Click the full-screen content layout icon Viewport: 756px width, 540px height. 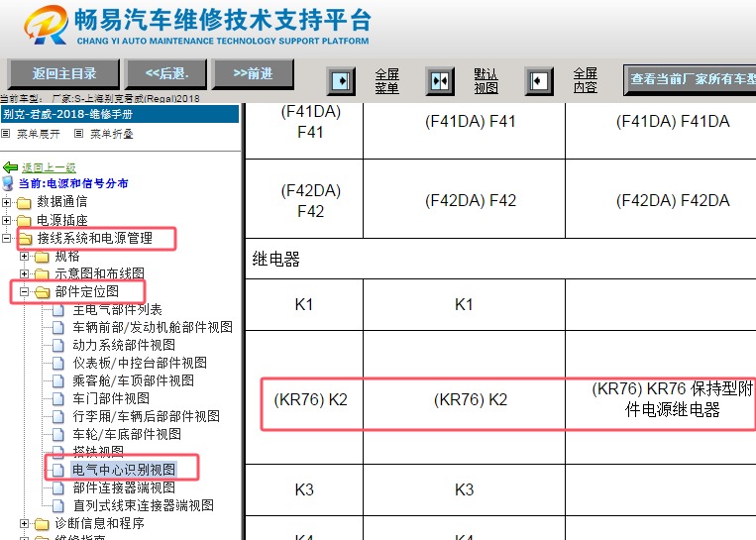[539, 81]
